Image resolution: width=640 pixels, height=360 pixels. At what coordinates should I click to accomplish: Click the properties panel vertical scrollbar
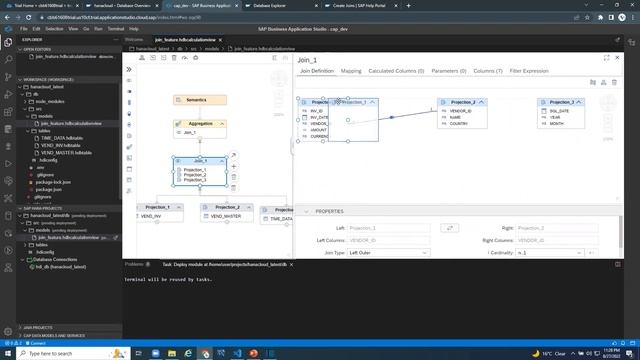click(621, 232)
